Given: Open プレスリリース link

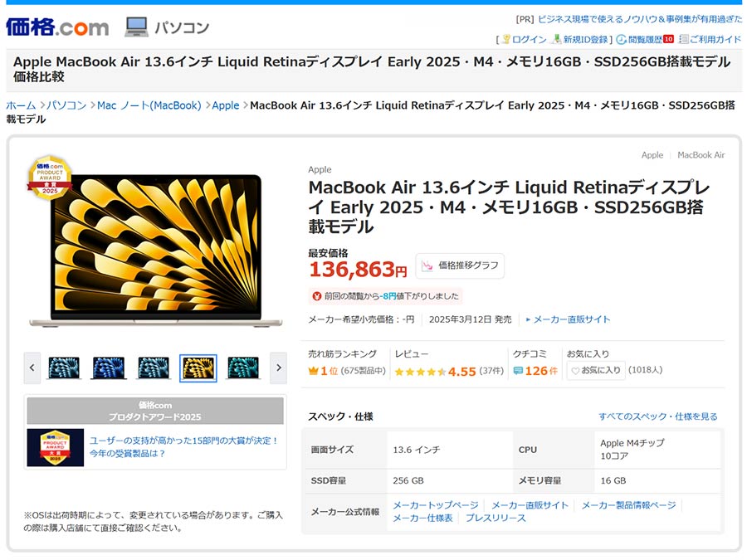Looking at the screenshot, I should (x=496, y=518).
